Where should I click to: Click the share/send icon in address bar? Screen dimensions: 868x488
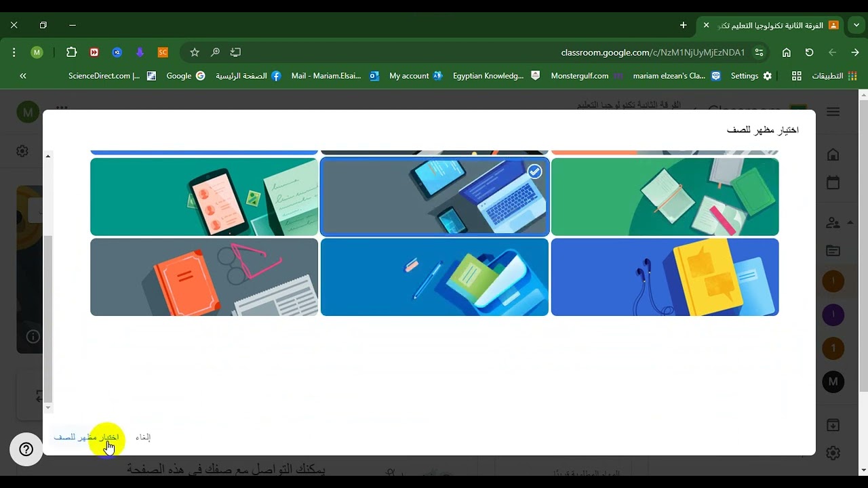point(235,52)
